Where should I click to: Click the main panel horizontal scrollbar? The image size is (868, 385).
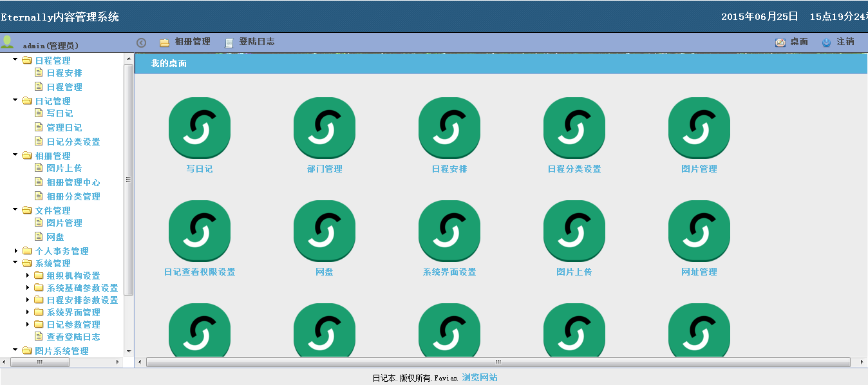(497, 362)
